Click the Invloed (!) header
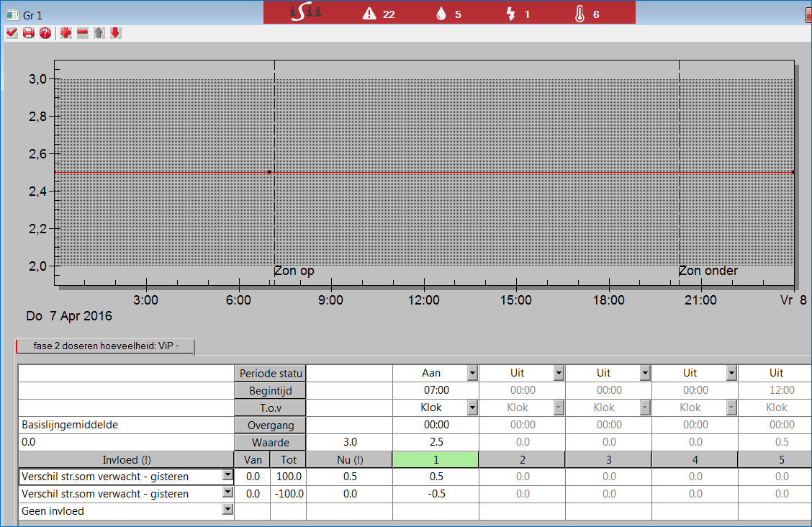This screenshot has width=812, height=527. (x=127, y=460)
